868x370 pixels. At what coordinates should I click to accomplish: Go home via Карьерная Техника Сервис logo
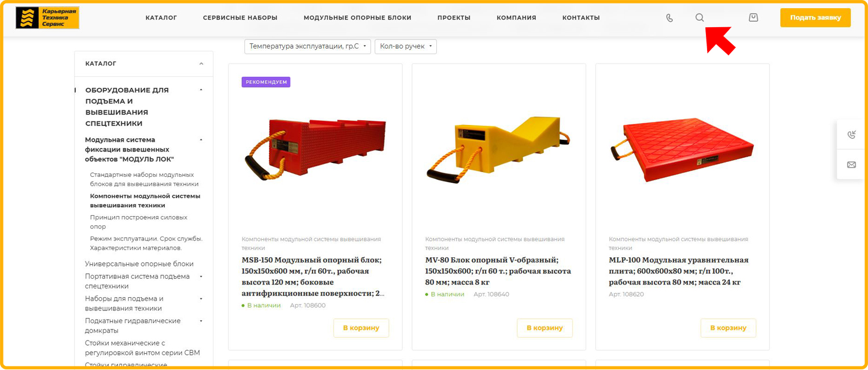tap(47, 18)
